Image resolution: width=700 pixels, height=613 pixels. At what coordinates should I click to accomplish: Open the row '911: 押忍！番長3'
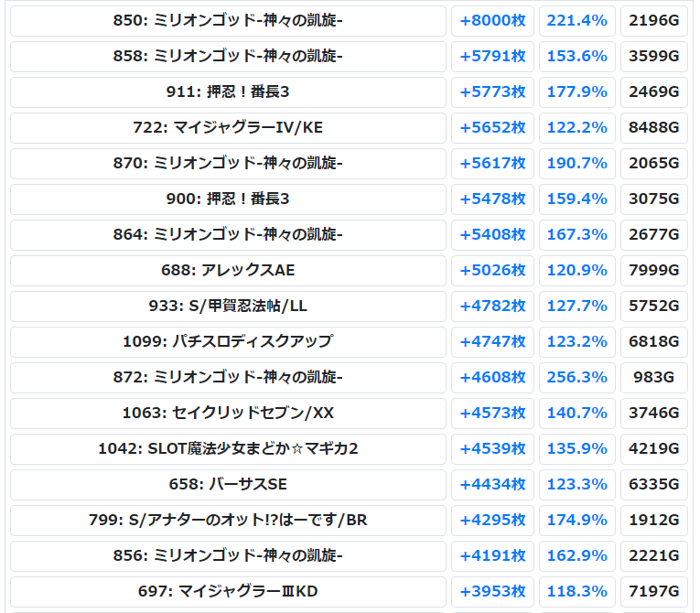(x=228, y=92)
